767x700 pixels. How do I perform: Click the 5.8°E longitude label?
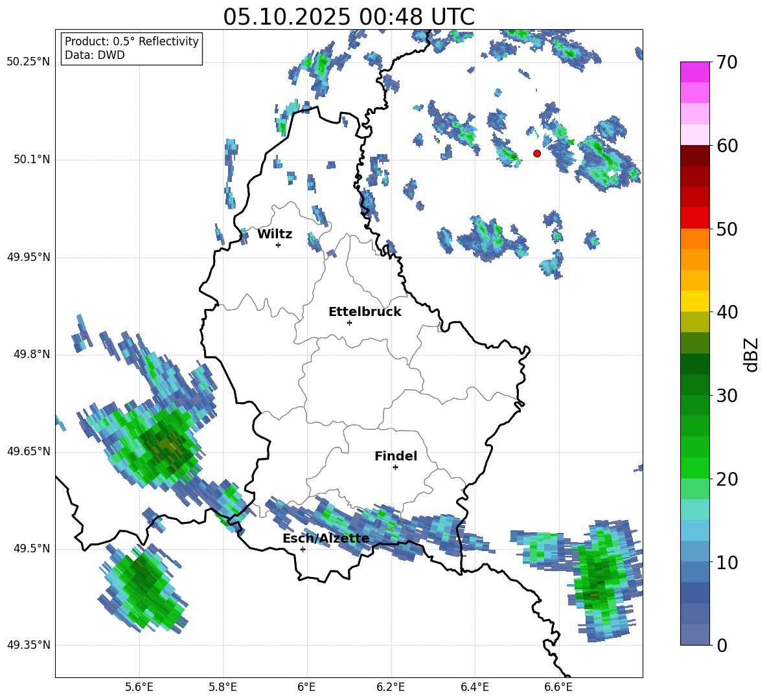(223, 687)
